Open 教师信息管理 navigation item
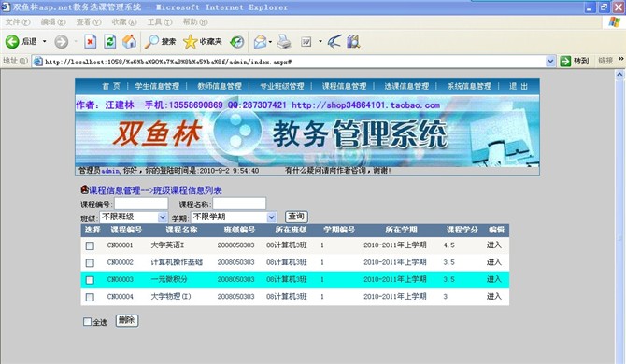This screenshot has height=364, width=626. [x=220, y=86]
